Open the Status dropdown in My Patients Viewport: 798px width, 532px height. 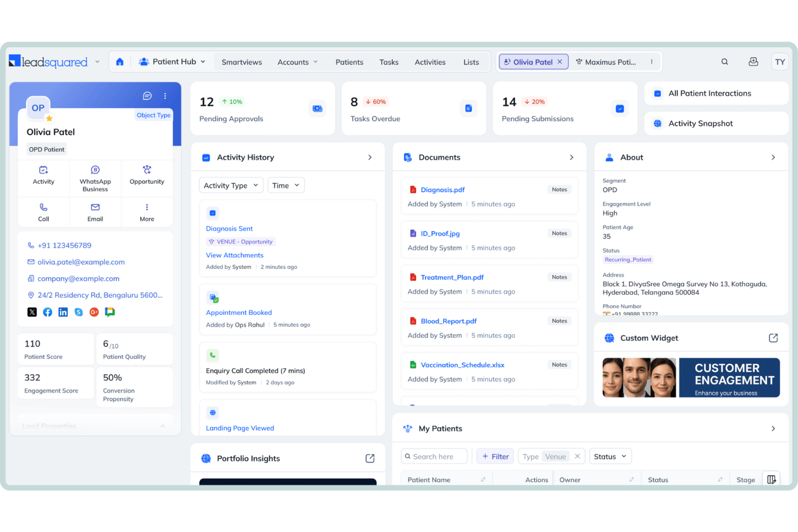coord(610,457)
